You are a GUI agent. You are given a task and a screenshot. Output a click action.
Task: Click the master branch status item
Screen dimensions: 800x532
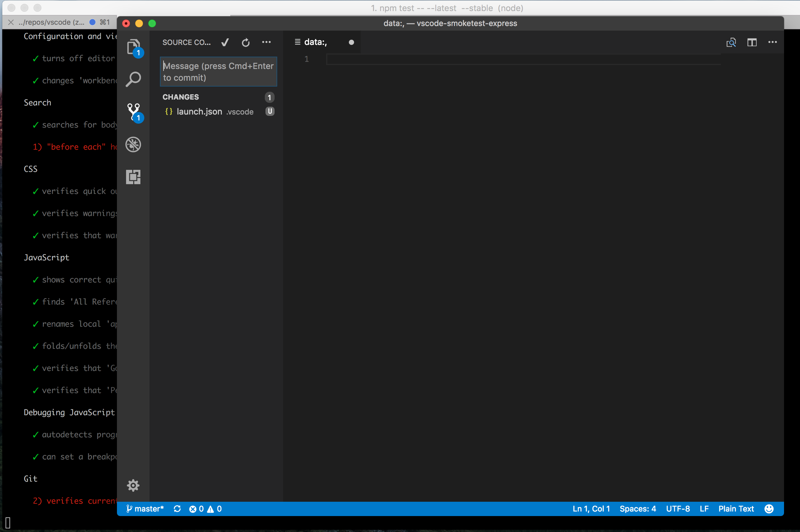click(145, 509)
